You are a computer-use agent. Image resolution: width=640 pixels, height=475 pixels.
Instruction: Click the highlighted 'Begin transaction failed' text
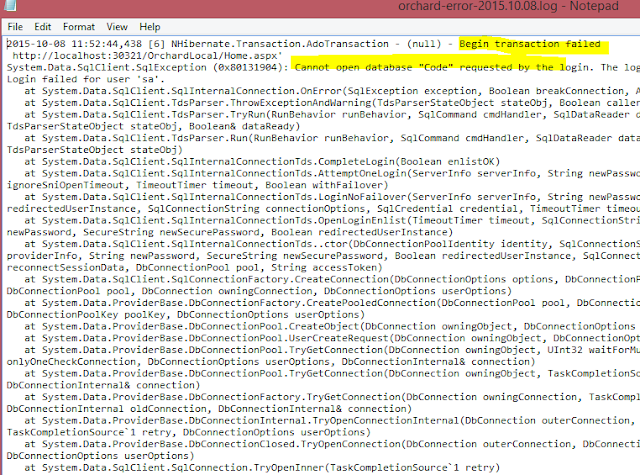[x=530, y=44]
